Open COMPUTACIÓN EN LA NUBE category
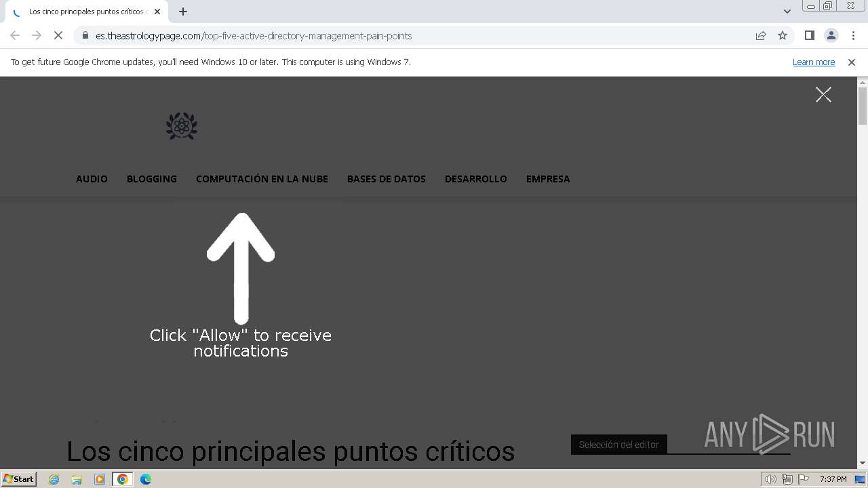 click(262, 179)
